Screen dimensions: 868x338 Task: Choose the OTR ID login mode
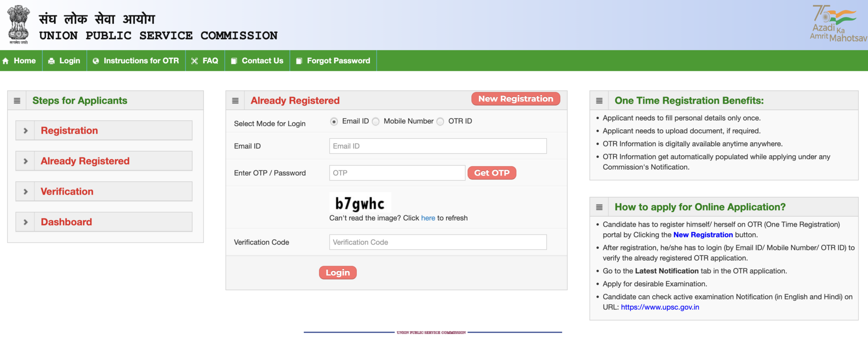tap(440, 122)
